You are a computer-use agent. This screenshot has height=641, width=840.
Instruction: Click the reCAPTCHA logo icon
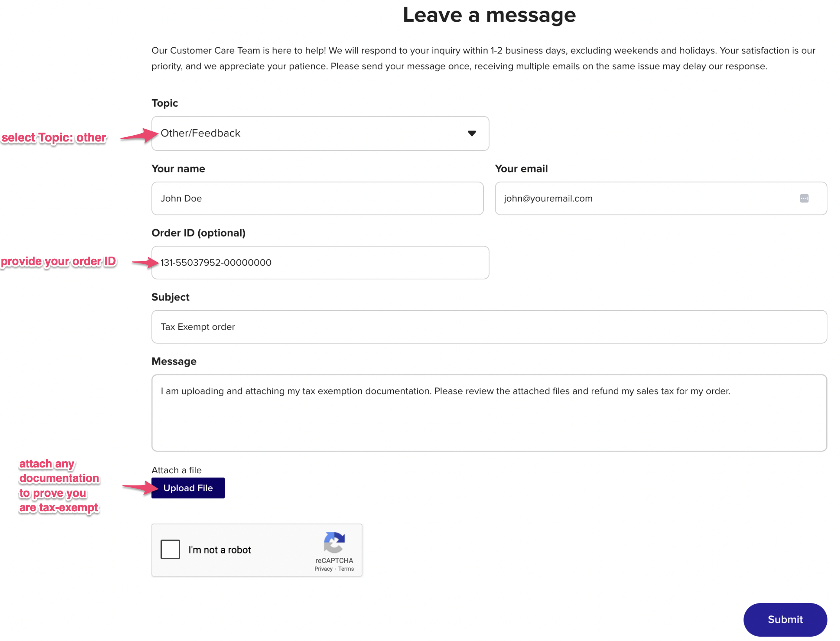click(x=334, y=542)
